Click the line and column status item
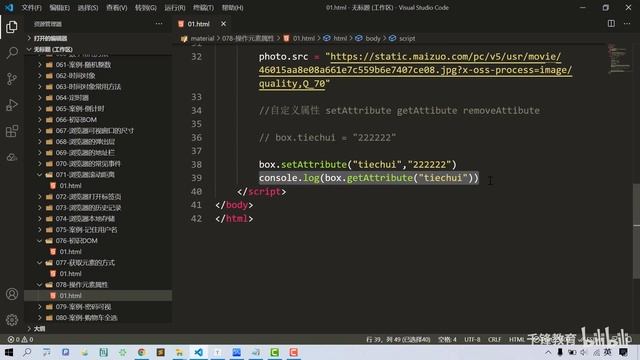 tap(398, 339)
